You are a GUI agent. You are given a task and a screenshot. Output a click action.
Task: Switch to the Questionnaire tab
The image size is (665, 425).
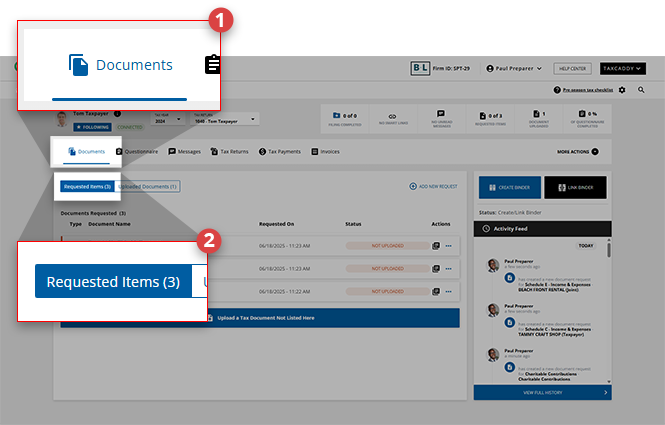[137, 151]
